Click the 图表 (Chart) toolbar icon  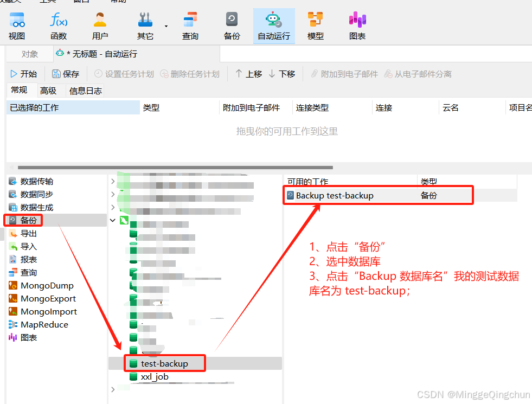[x=357, y=26]
